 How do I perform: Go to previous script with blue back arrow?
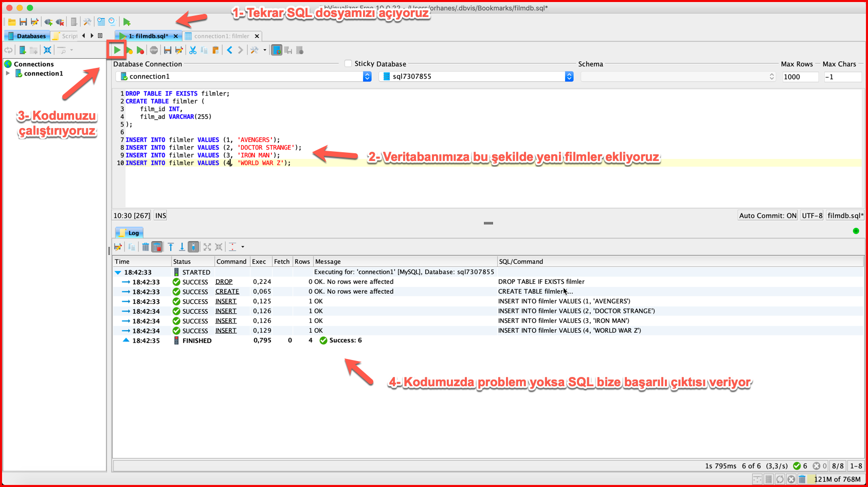[x=229, y=50]
